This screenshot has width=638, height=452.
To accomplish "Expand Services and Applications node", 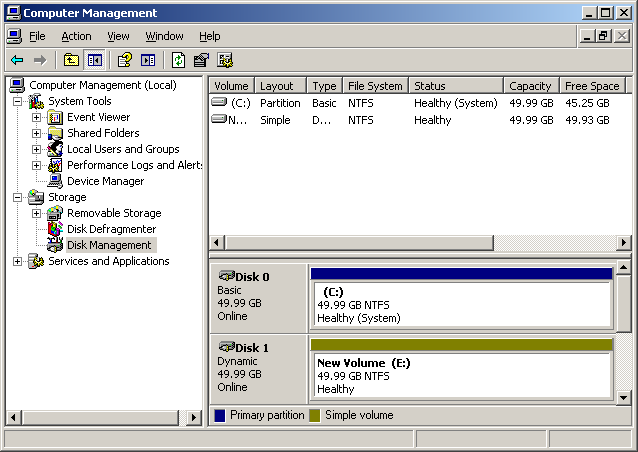I will coord(18,261).
